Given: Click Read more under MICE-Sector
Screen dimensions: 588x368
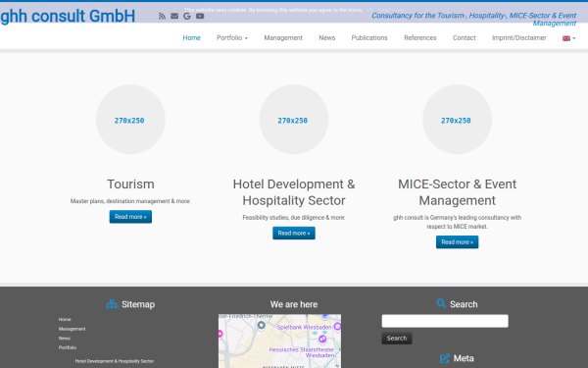Looking at the screenshot, I should (x=457, y=242).
